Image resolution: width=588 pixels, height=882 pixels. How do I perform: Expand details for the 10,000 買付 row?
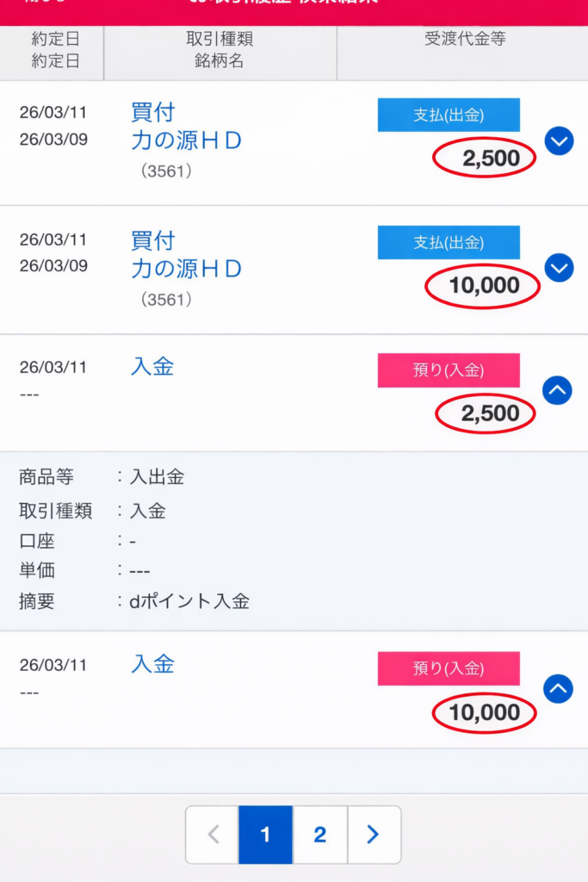[x=559, y=268]
